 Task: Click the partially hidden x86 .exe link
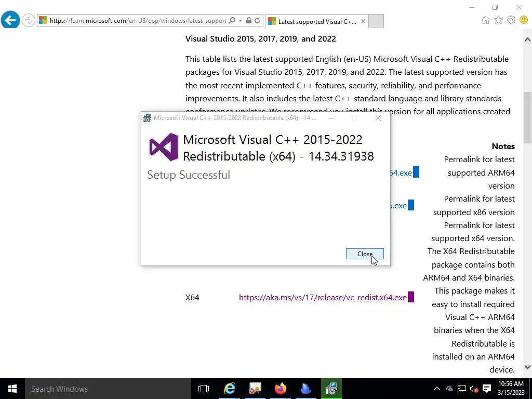[398, 206]
